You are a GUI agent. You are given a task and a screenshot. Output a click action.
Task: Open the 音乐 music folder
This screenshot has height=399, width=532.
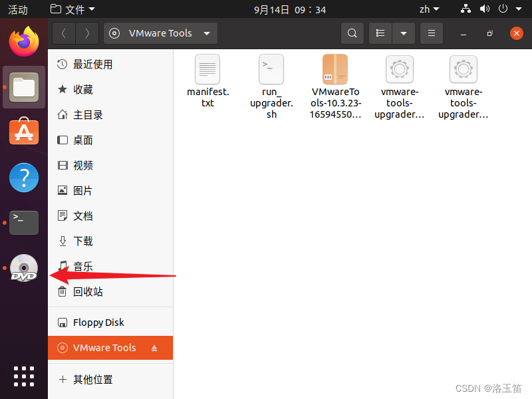tap(110, 267)
